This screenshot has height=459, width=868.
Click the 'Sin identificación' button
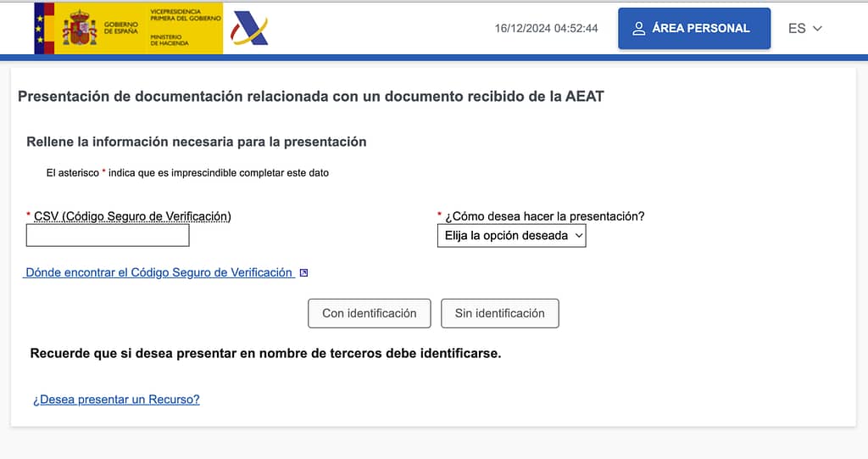(x=500, y=313)
